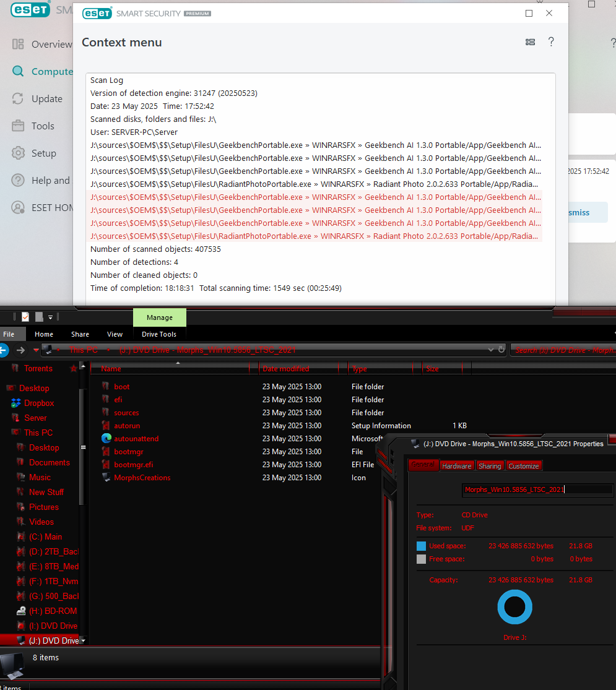Refresh the Explorer address bar location
Viewport: 616px width, 690px height.
501,350
